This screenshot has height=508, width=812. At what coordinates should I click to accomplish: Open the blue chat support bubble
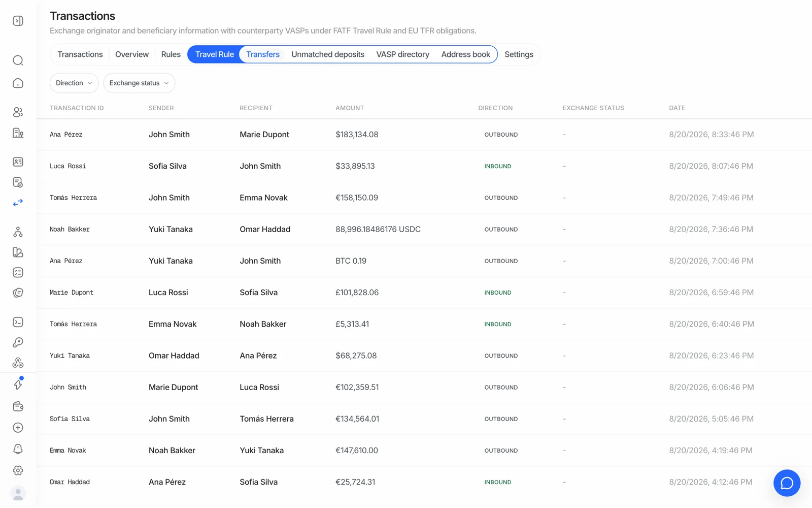pos(787,483)
